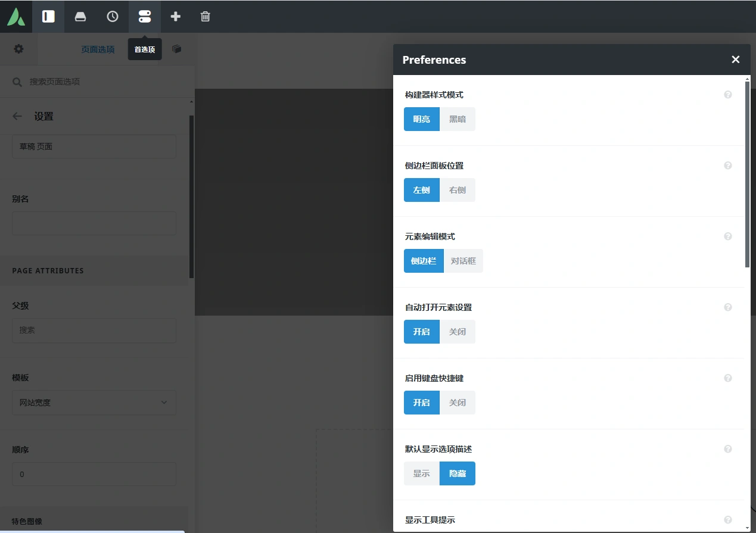756x533 pixels.
Task: Click the sidebar panel layout icon in toolbar
Action: click(48, 16)
